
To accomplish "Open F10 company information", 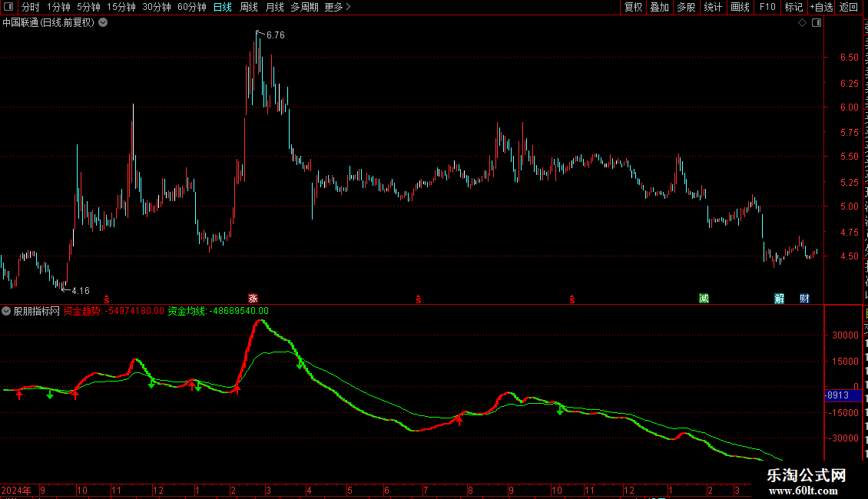I will coord(767,7).
